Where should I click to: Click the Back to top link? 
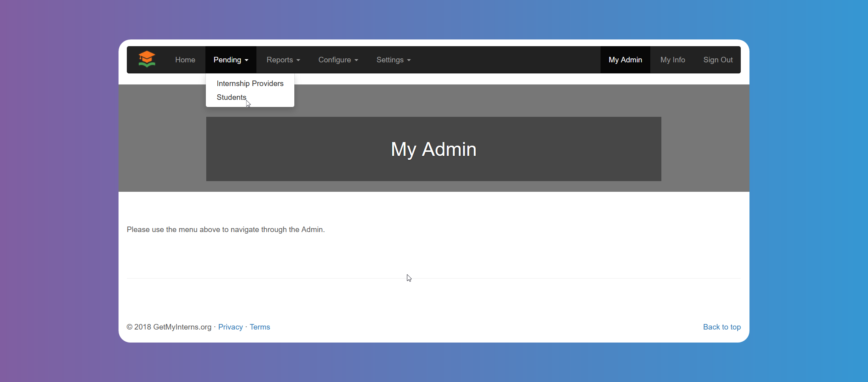(721, 327)
